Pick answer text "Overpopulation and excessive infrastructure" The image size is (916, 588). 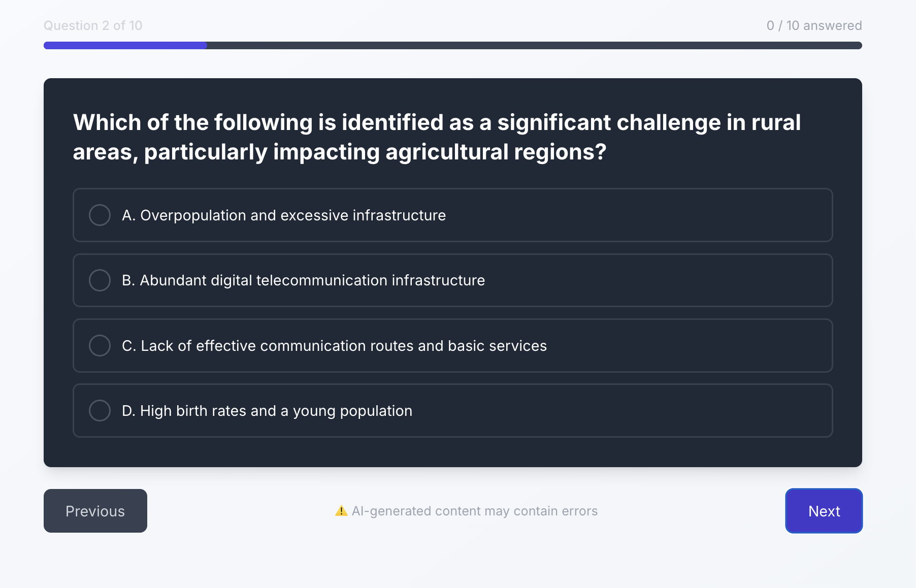293,215
